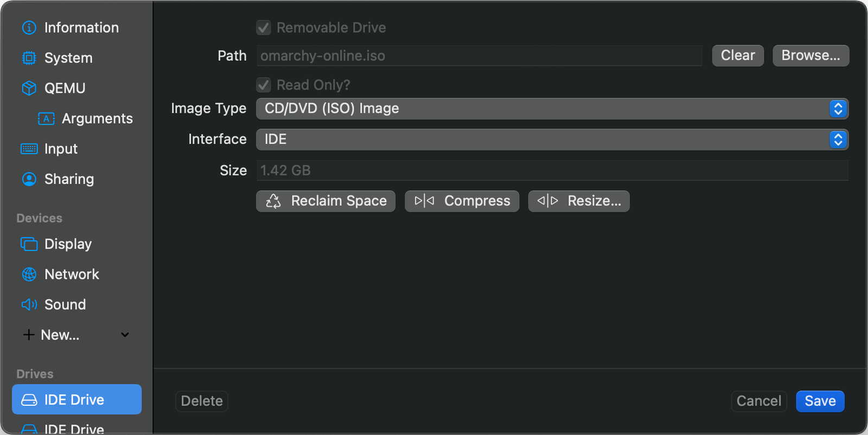This screenshot has width=868, height=435.
Task: Click the Input keyboard icon
Action: [29, 149]
